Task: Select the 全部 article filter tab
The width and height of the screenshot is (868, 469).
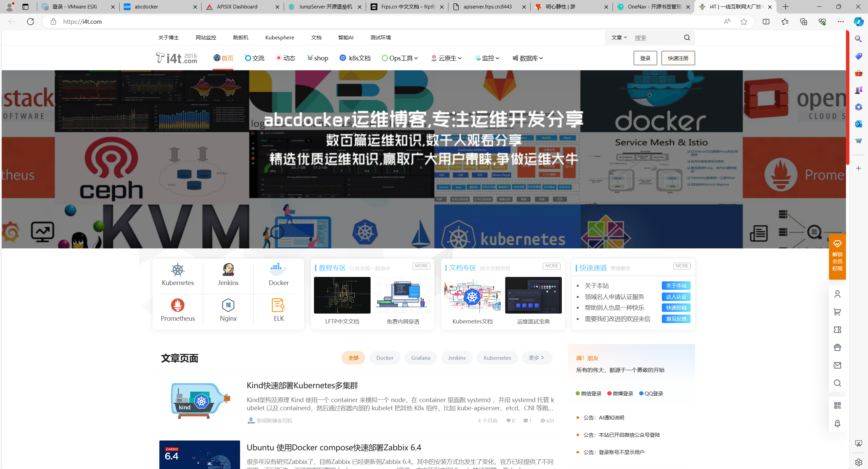Action: pyautogui.click(x=353, y=358)
